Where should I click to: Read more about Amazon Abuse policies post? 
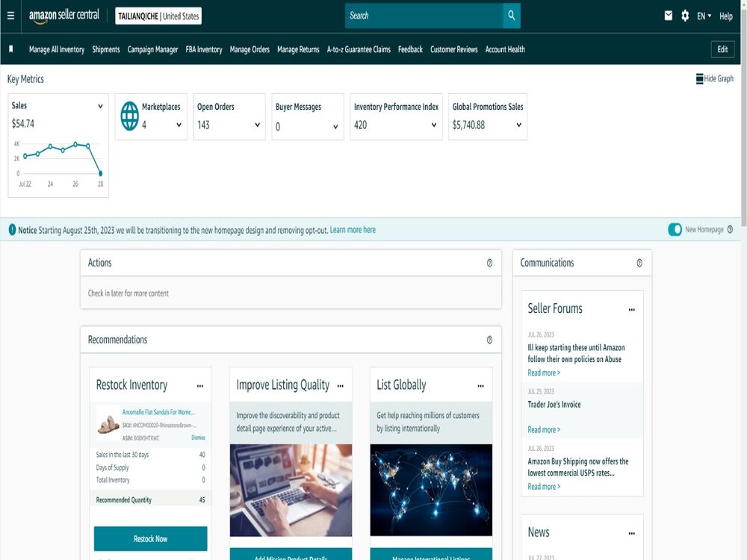pos(544,373)
